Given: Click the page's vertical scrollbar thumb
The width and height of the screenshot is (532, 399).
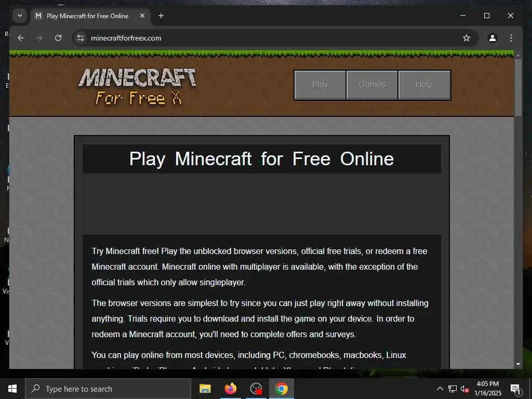Looking at the screenshot, I should [x=518, y=87].
